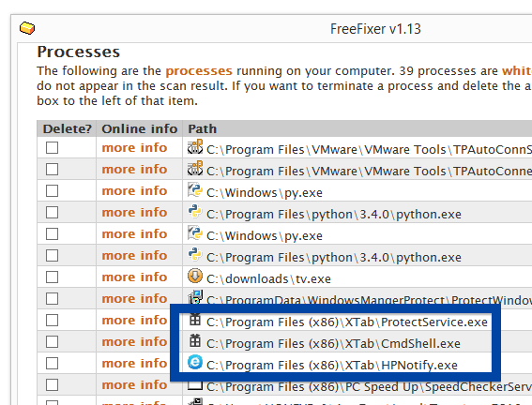
Task: Check delete box for XTab CmdShell.exe
Action: point(52,341)
